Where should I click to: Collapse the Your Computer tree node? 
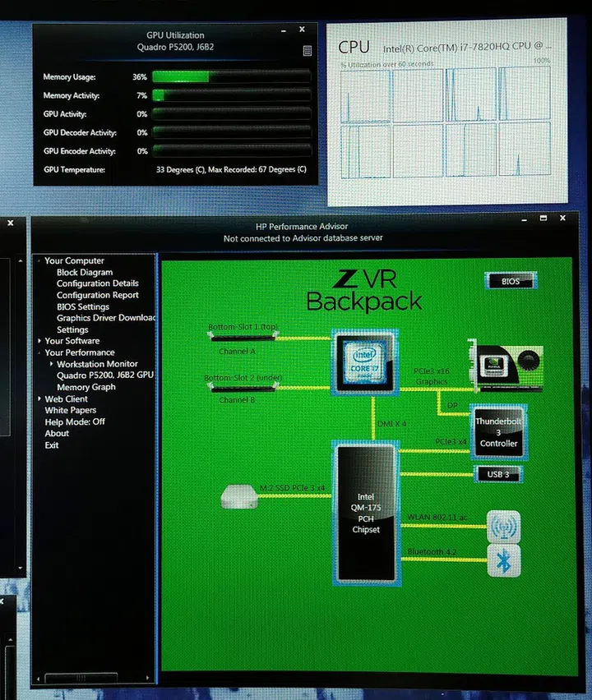pyautogui.click(x=39, y=261)
